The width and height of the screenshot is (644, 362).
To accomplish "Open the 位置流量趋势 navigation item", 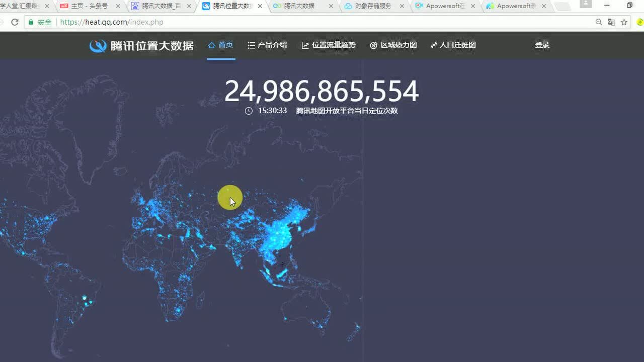I will click(x=329, y=45).
